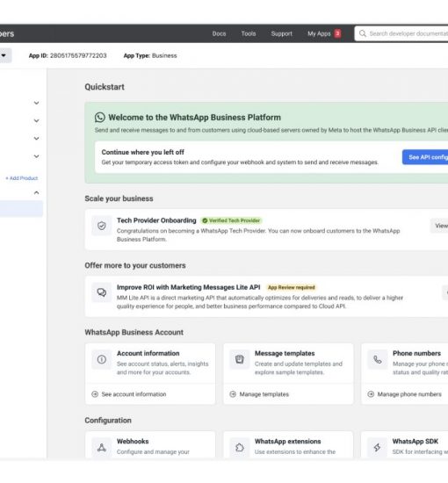Click the Phone numbers card title

[x=416, y=353]
